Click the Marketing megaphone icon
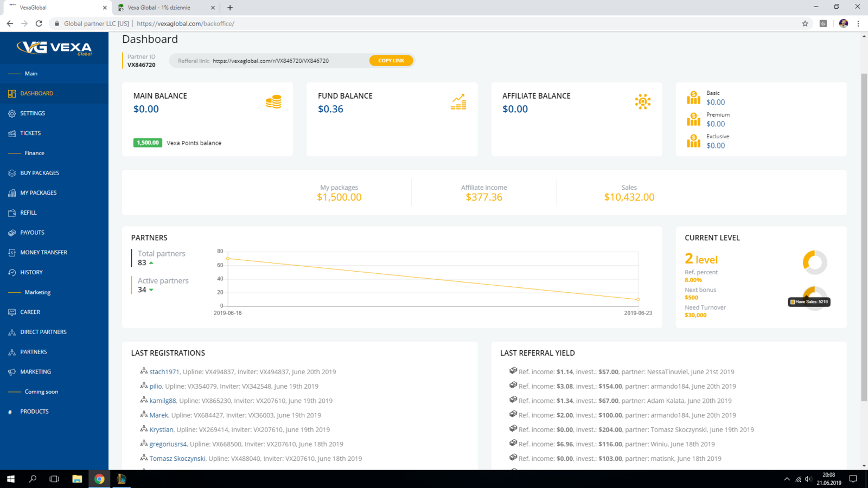Screen dimensions: 868x488 point(12,372)
